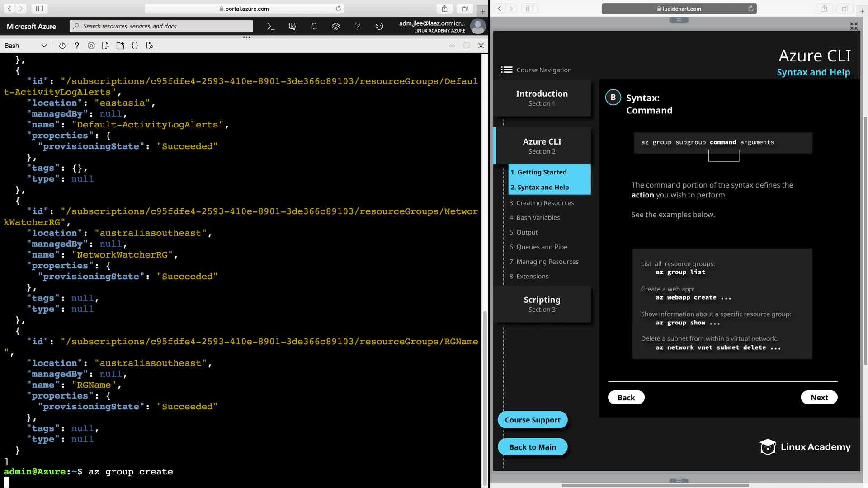Open the curly braces editor icon
Viewport: 868px width, 488px height.
pos(135,46)
